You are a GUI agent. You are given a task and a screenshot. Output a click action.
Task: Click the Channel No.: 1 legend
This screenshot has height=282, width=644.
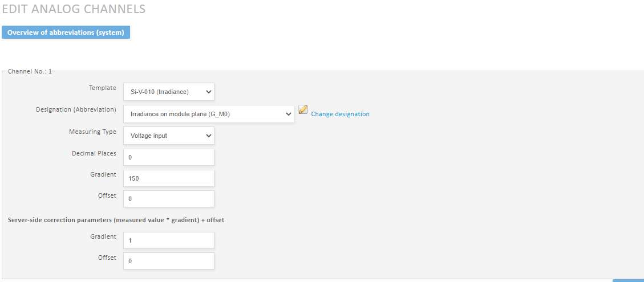30,72
